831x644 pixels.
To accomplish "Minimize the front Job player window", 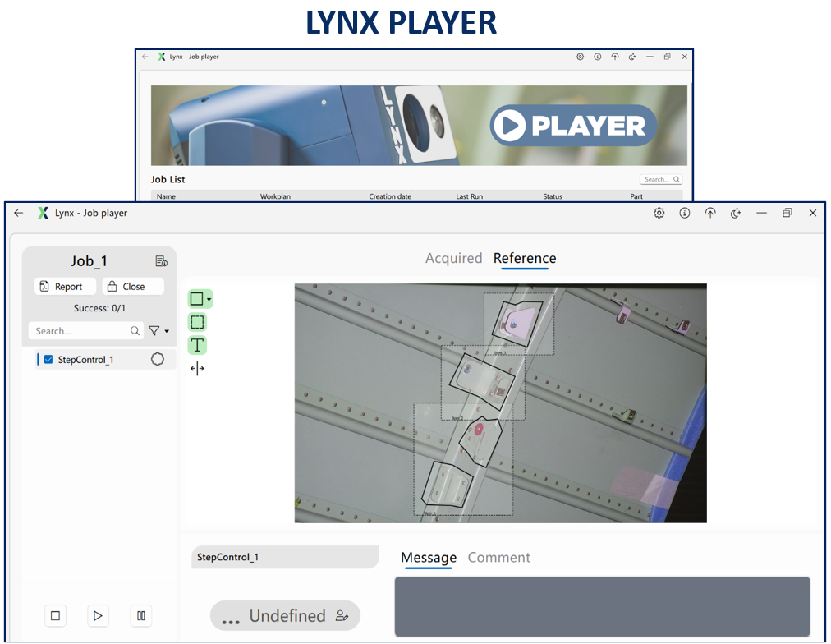I will coord(761,213).
